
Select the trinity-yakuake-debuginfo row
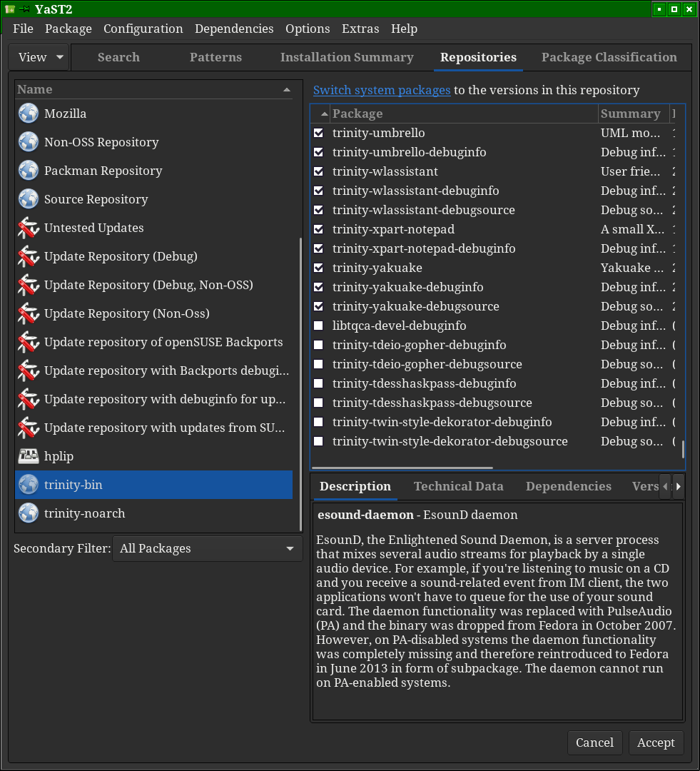494,287
